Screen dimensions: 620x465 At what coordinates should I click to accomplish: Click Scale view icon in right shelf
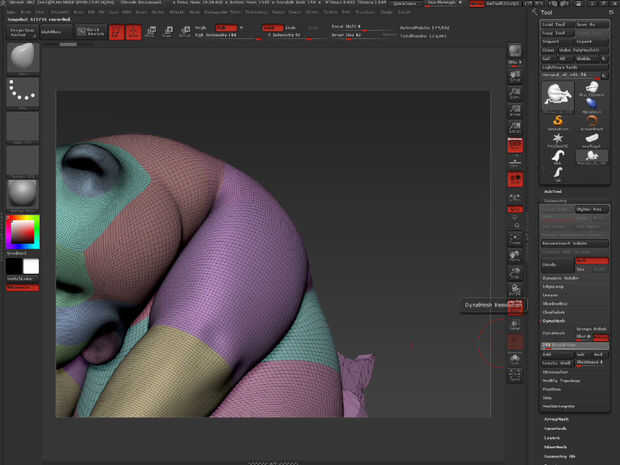coord(515,273)
